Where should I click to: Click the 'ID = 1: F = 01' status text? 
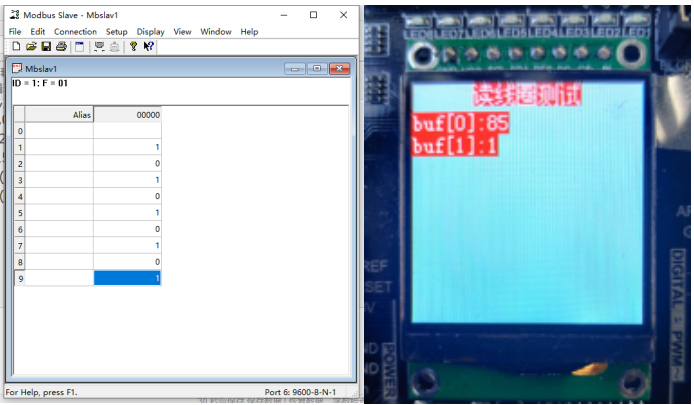point(40,83)
